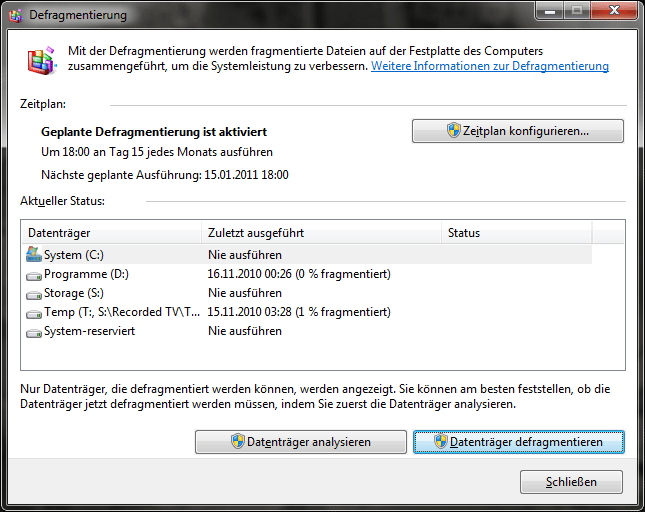Sort by Status column header
Image resolution: width=645 pixels, height=512 pixels.
[517, 233]
